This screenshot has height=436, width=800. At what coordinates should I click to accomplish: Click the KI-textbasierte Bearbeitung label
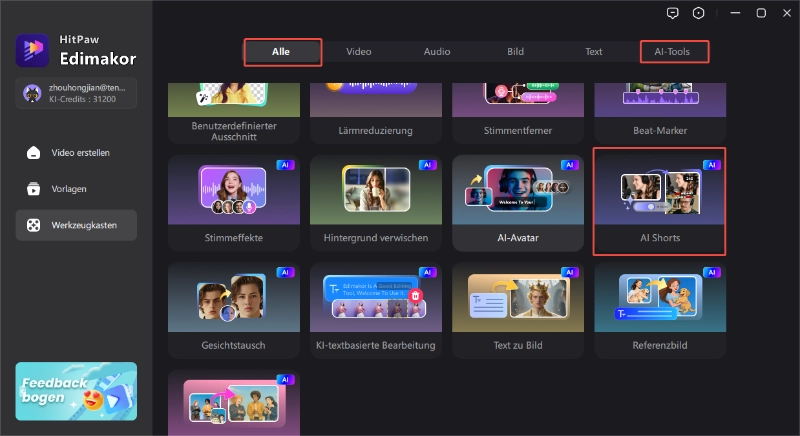click(376, 345)
